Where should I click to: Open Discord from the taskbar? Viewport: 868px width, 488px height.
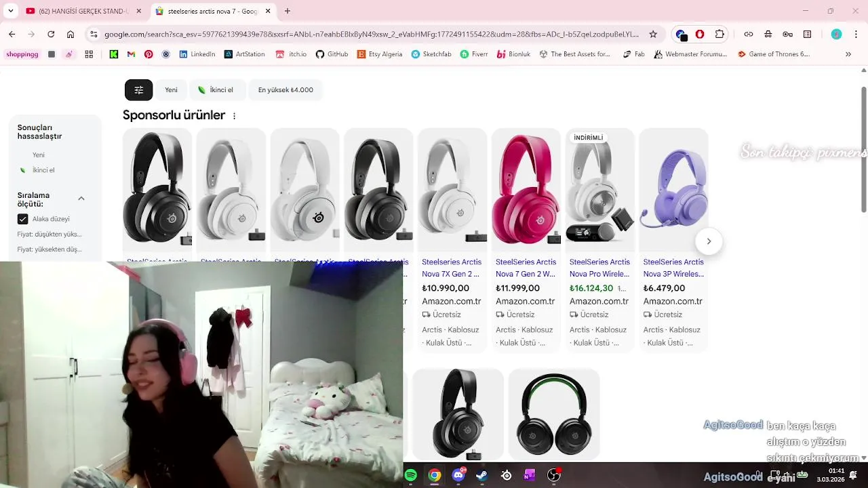(x=459, y=476)
